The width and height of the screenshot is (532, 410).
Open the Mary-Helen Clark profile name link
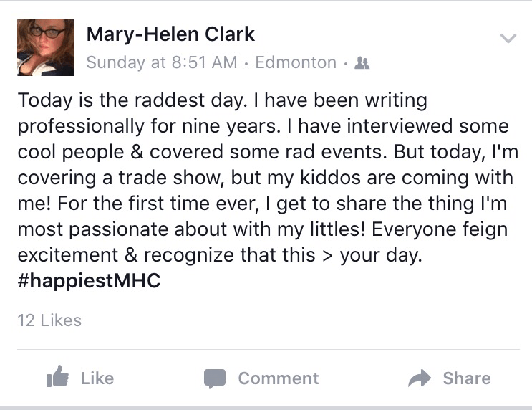tap(170, 34)
